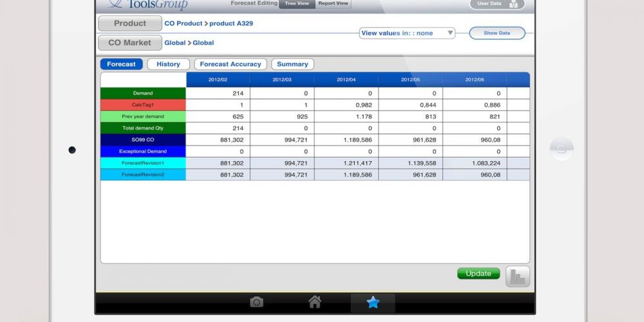Select the Forecast tab

click(121, 64)
